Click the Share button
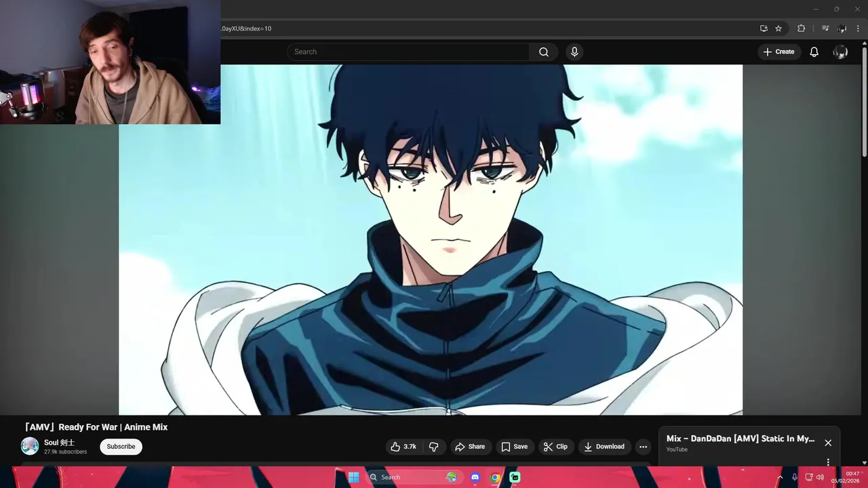This screenshot has width=868, height=488. (x=470, y=447)
